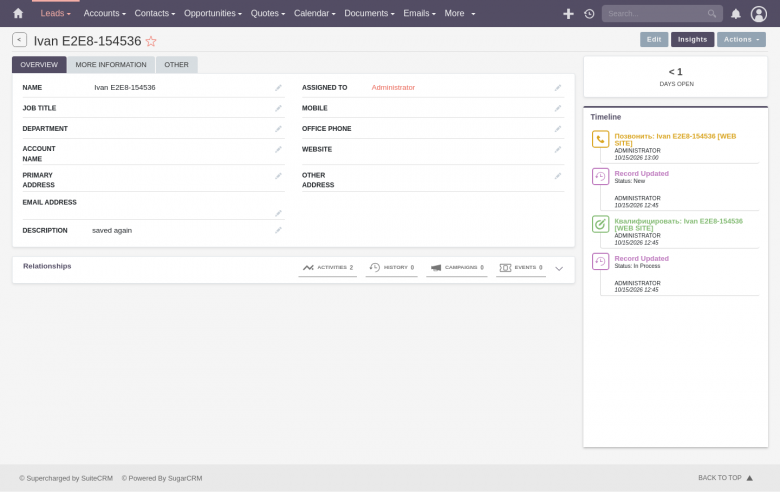This screenshot has height=492, width=780.
Task: Show the Campaigns relationship subpanel
Action: tap(457, 268)
